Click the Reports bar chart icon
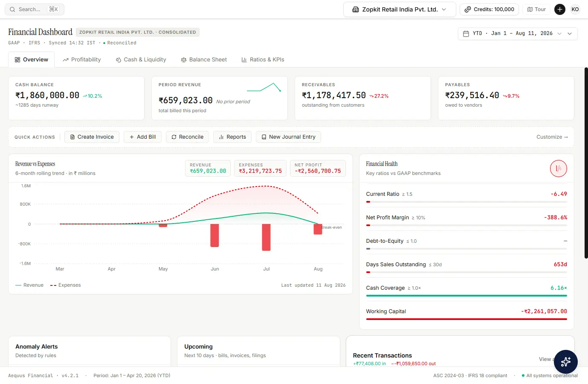This screenshot has width=588, height=384. 221,137
